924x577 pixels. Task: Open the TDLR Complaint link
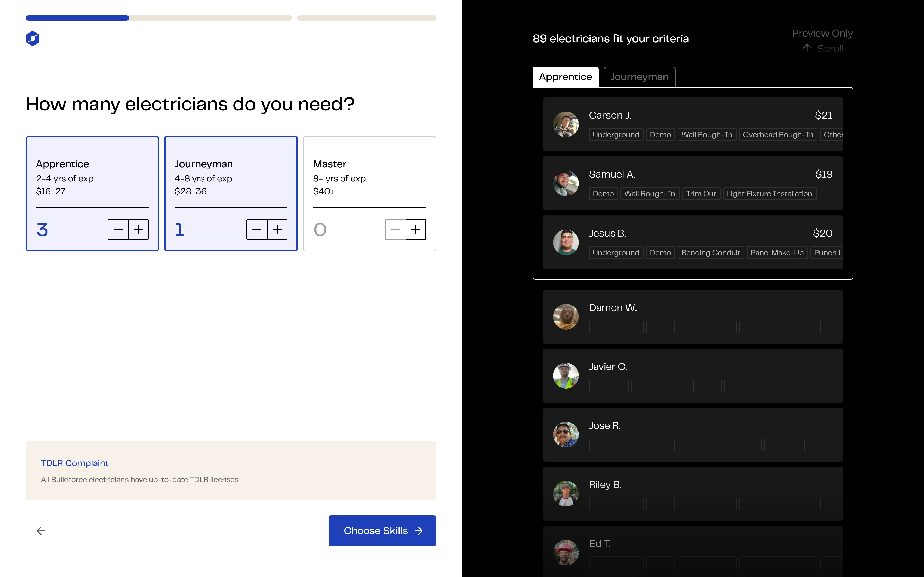[x=74, y=463]
